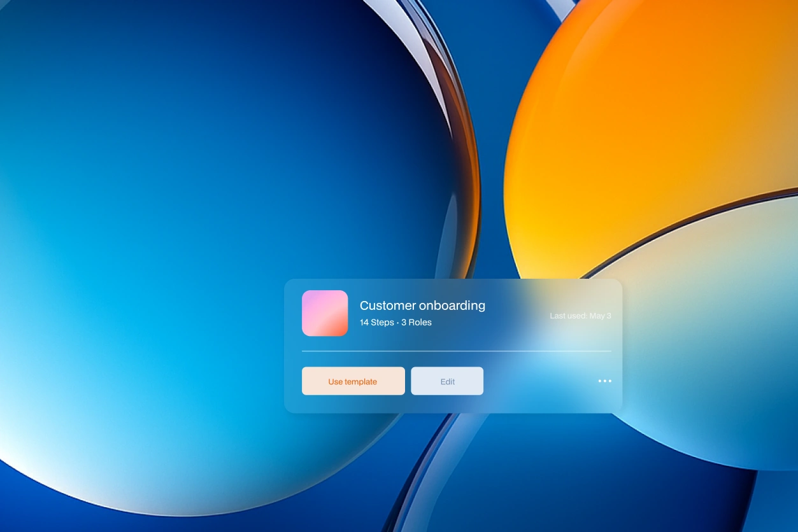Screen dimensions: 798x532
Task: Open Edit for Customer onboarding template
Action: tap(447, 381)
